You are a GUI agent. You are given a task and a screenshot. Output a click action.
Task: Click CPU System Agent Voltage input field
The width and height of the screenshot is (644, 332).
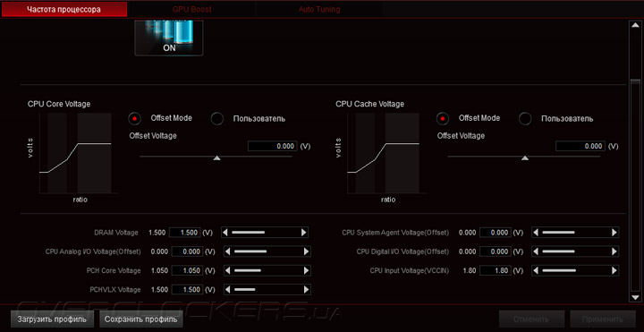pos(496,233)
